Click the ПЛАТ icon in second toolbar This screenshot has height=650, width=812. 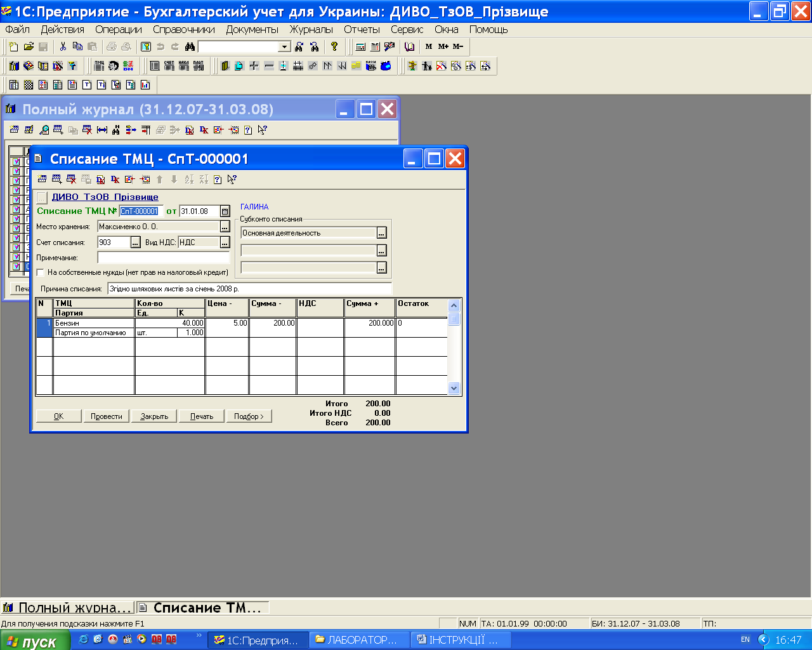(199, 65)
